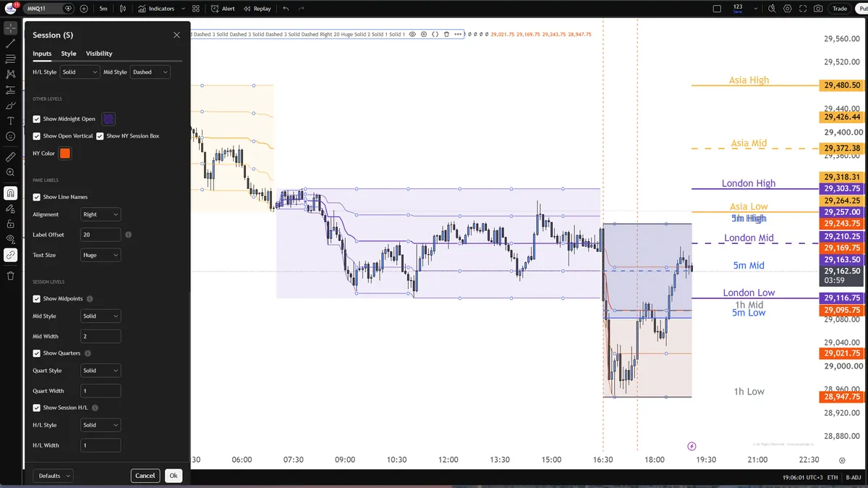This screenshot has height=488, width=868.
Task: Toggle Show Quarters checkbox
Action: 37,353
